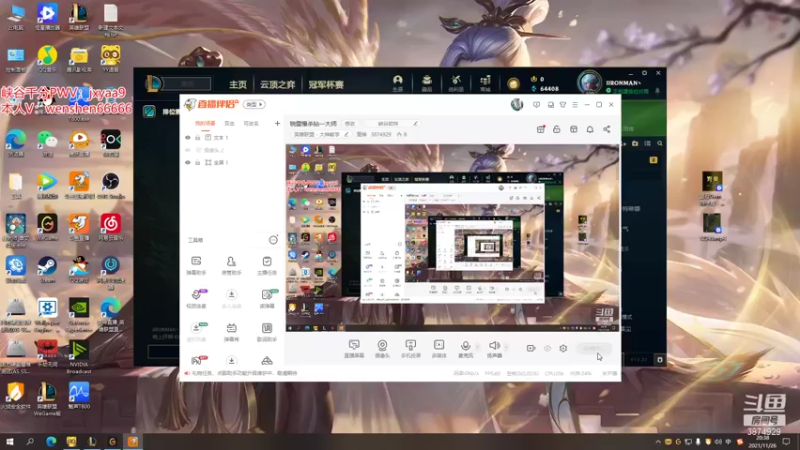
Task: Open OBS Studio desktop shortcut
Action: (x=110, y=186)
